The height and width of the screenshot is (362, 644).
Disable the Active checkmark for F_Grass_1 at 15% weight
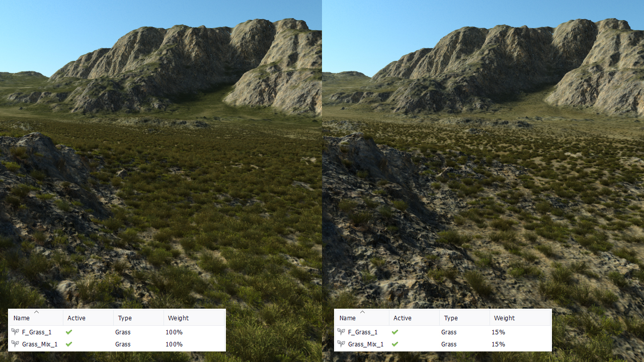point(395,332)
